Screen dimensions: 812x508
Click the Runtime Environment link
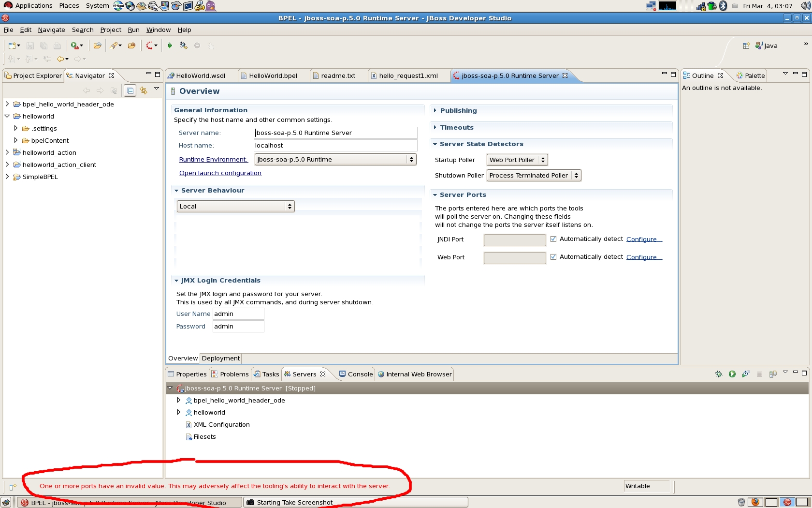[213, 160]
